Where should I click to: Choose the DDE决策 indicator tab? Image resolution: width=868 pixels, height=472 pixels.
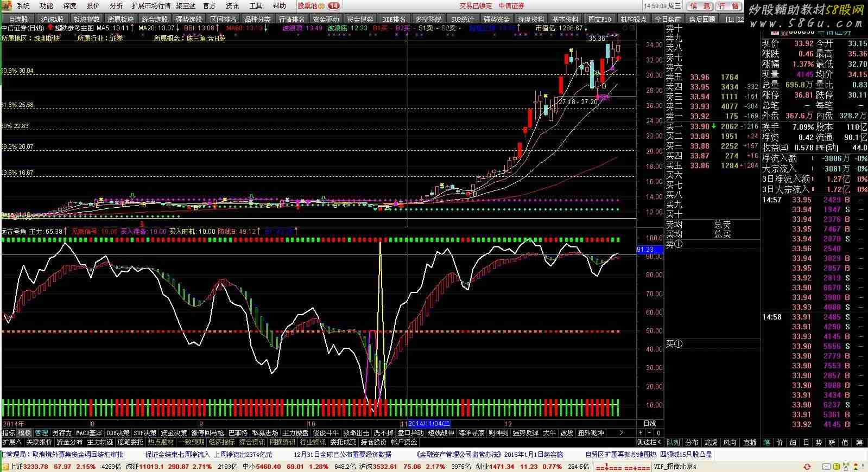118,433
